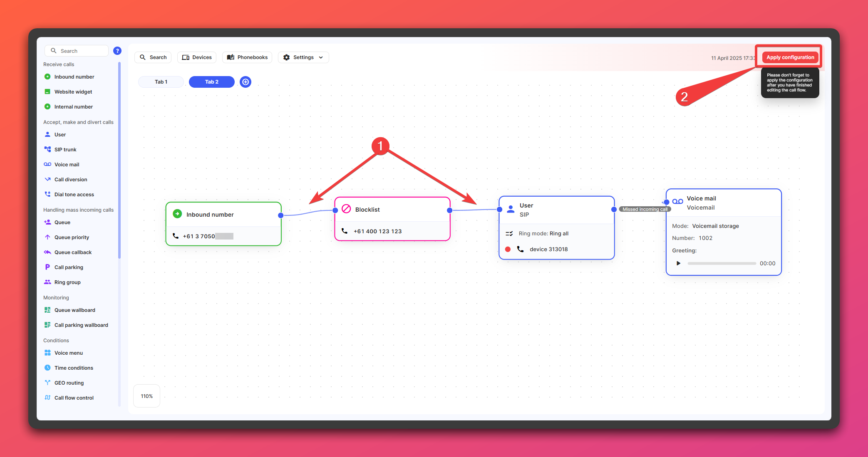Select the Queue wallboard sidebar label
The height and width of the screenshot is (457, 868).
(x=75, y=310)
